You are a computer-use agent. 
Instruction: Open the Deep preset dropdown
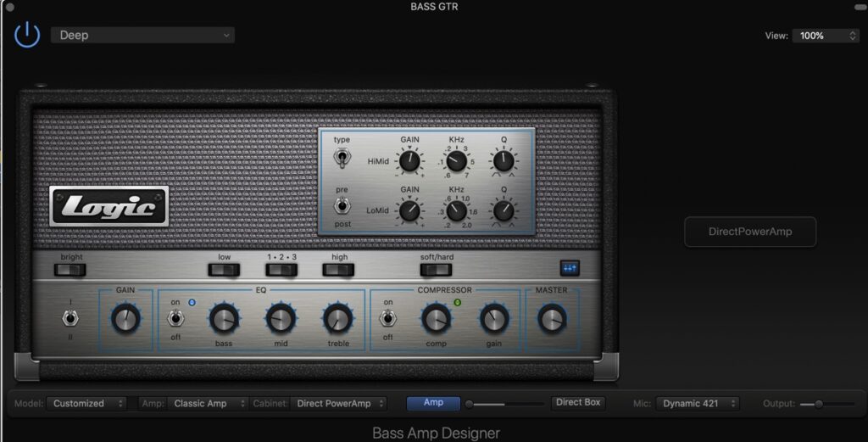[x=142, y=35]
